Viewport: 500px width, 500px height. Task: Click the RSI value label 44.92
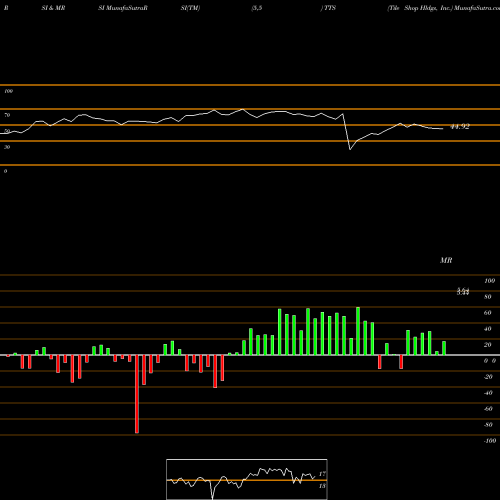coord(460,127)
